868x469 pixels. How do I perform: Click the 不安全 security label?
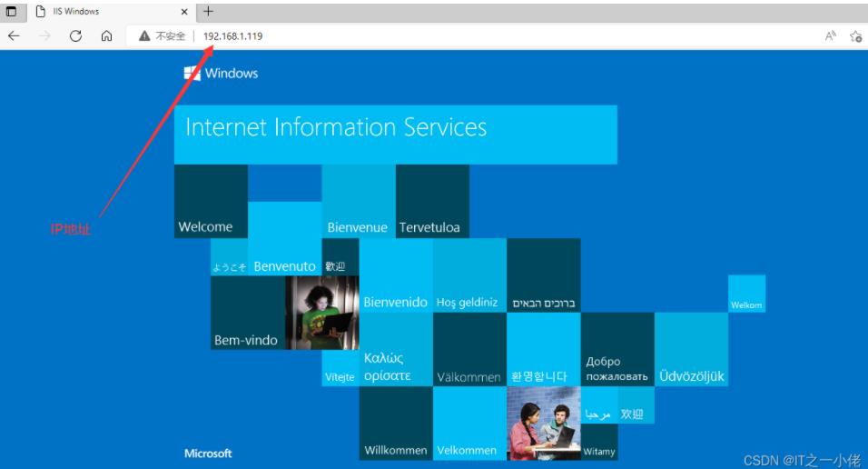point(171,36)
